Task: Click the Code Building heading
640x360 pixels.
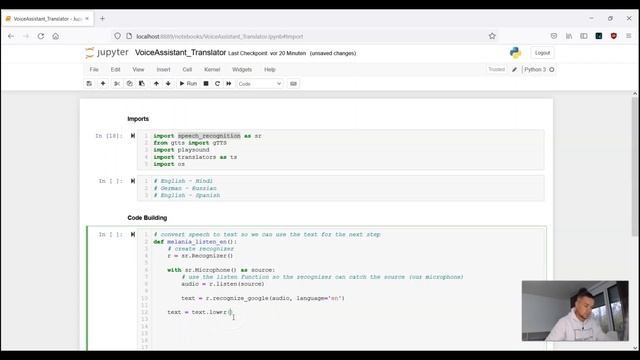Action: (x=147, y=218)
